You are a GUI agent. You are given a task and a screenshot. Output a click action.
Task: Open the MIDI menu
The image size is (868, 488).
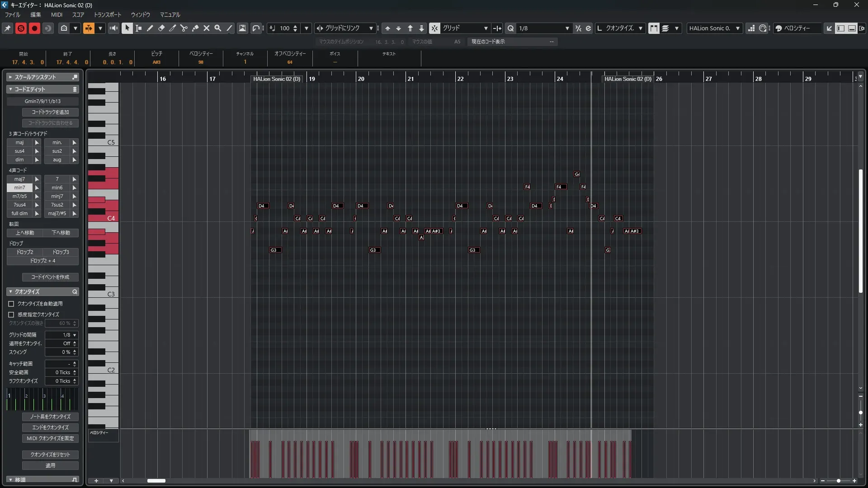[x=57, y=14]
